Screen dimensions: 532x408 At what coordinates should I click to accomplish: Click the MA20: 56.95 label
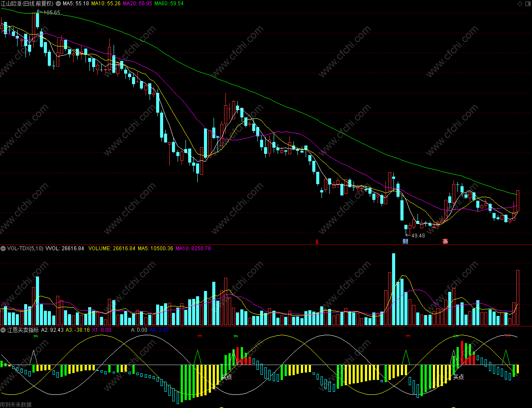click(x=137, y=4)
